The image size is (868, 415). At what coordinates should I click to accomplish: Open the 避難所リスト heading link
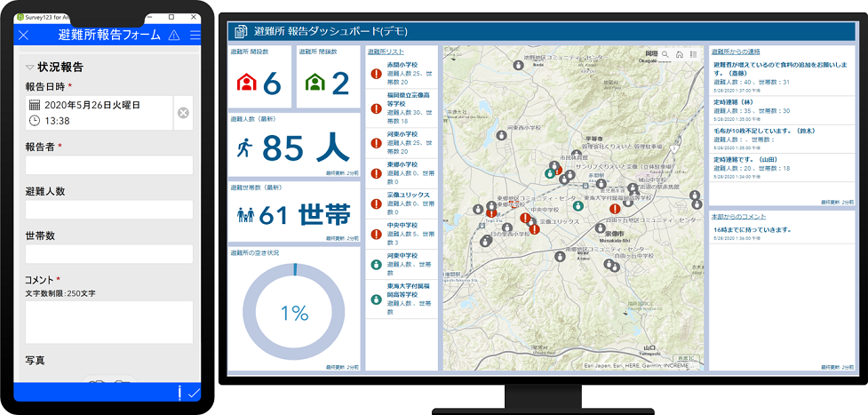coord(386,51)
